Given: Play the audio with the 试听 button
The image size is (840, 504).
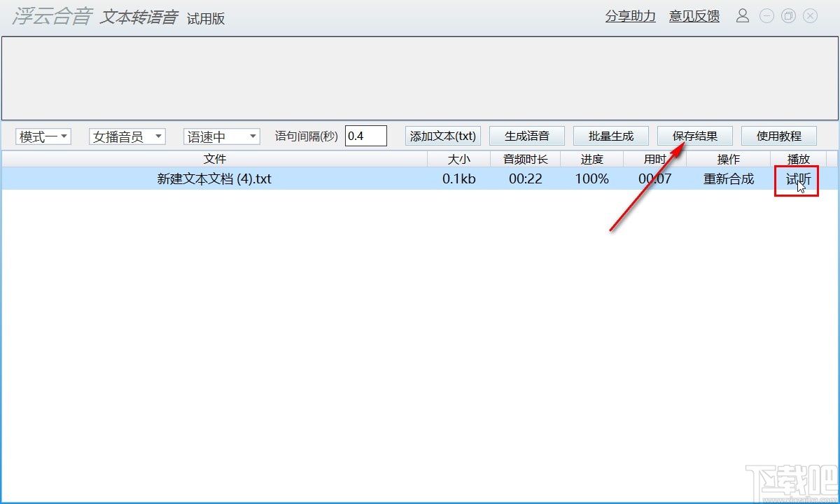Looking at the screenshot, I should tap(797, 179).
